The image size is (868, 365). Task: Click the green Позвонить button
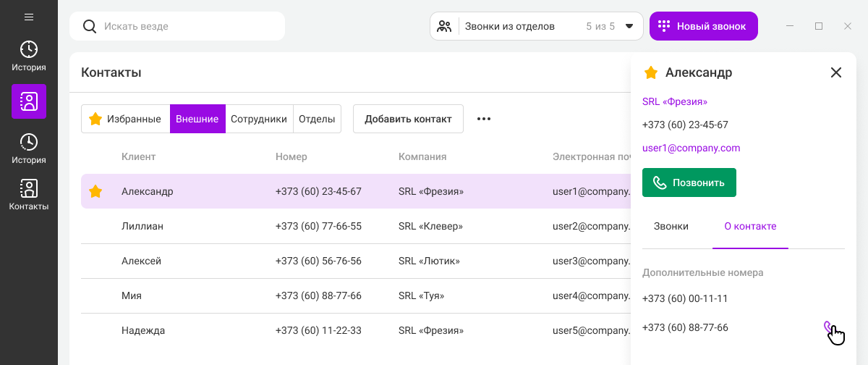tap(689, 182)
